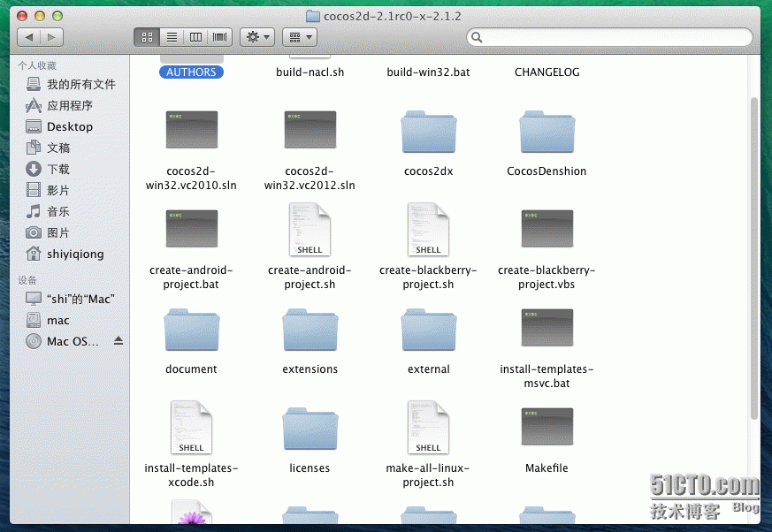Select the Makefile exec icon
Screen dimensions: 772x532
tap(547, 426)
